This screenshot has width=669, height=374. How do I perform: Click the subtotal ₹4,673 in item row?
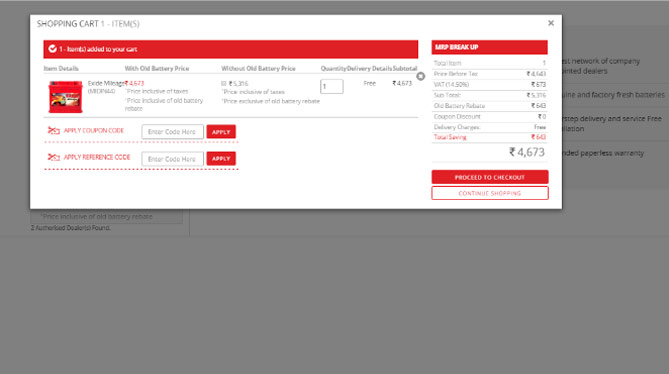pyautogui.click(x=402, y=83)
